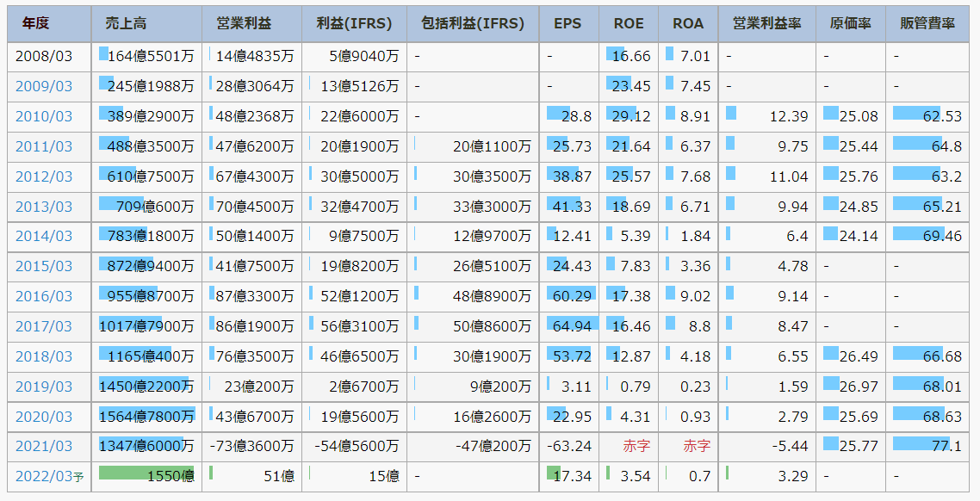Screen dimensions: 980x501
Task: Click the 営業利益 column header
Action: (251, 24)
